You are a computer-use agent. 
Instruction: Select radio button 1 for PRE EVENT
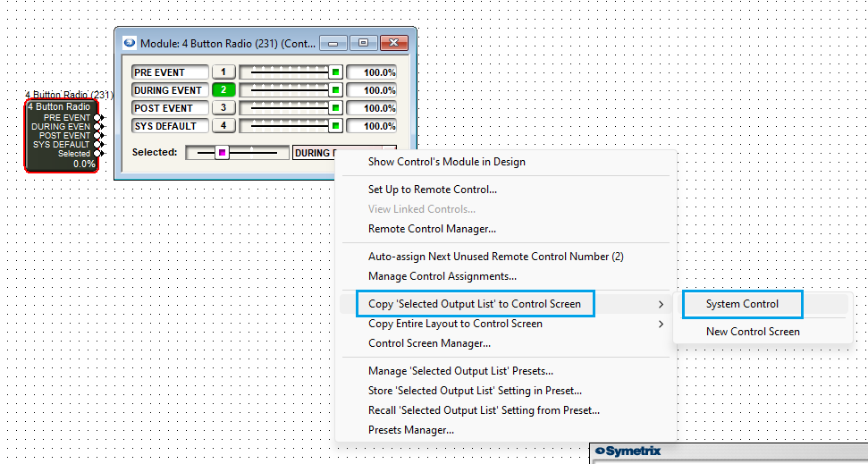[223, 72]
